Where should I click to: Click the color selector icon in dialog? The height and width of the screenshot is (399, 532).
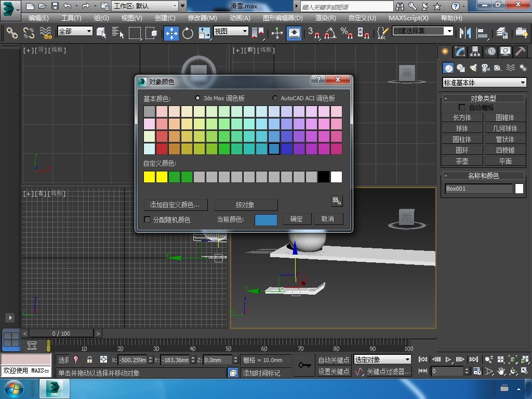pos(337,201)
